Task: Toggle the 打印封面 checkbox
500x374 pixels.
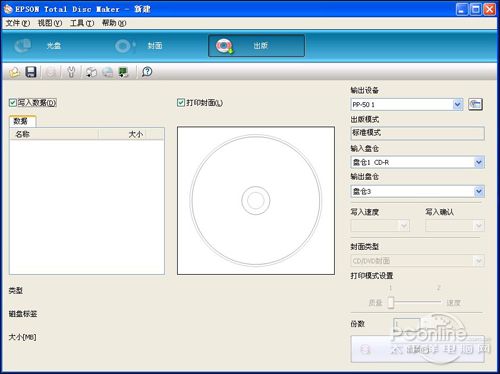Action: pos(181,103)
